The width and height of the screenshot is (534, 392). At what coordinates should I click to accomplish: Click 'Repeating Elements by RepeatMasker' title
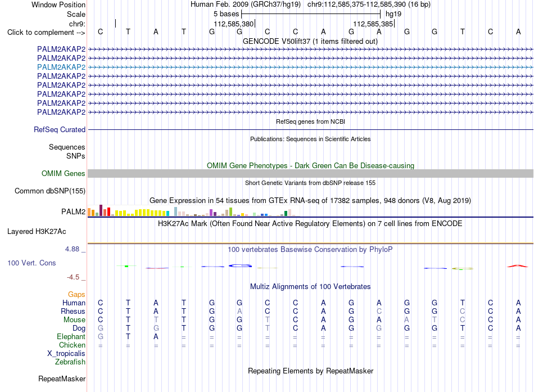tap(310, 371)
